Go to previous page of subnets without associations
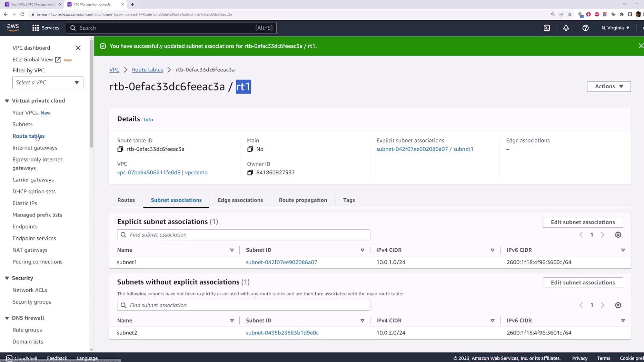This screenshot has width=644, height=362. (x=581, y=305)
